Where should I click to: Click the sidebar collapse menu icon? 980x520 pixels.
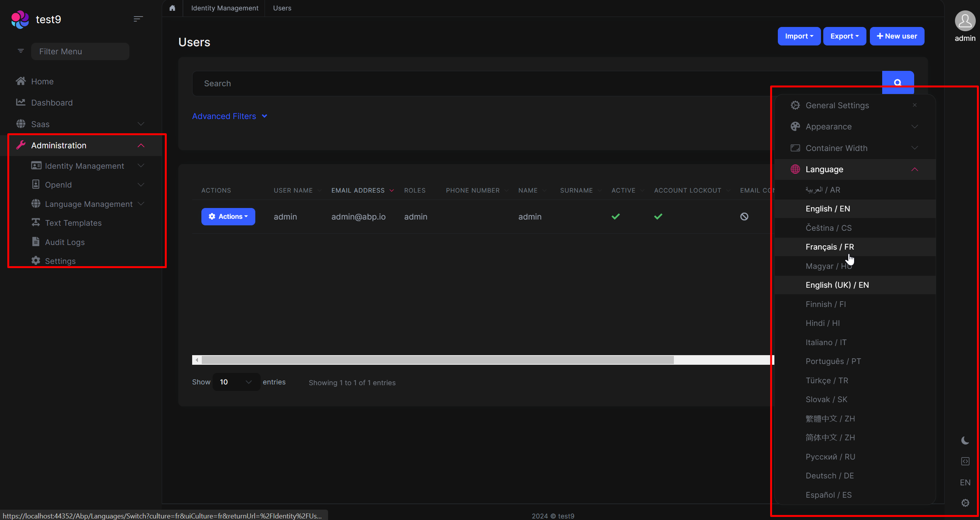tap(138, 19)
